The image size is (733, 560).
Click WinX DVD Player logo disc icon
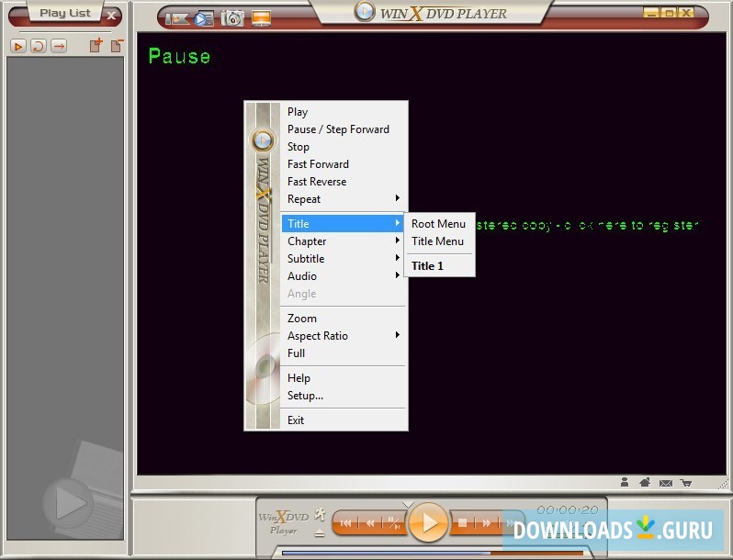364,11
